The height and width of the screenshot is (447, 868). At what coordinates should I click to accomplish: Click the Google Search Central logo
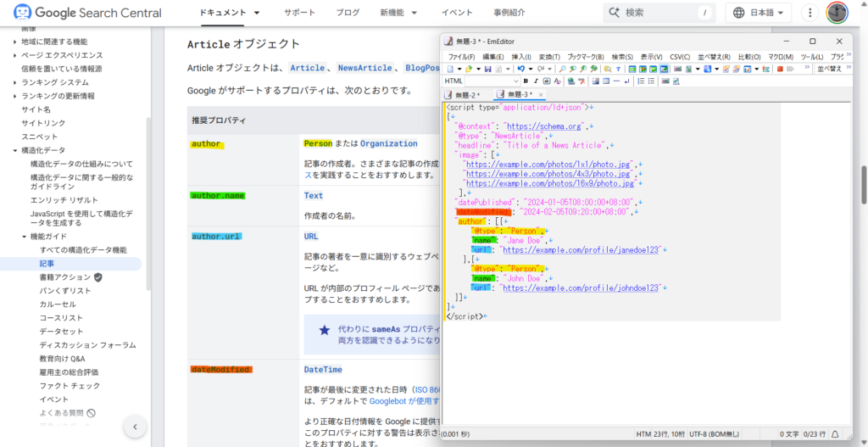[87, 12]
